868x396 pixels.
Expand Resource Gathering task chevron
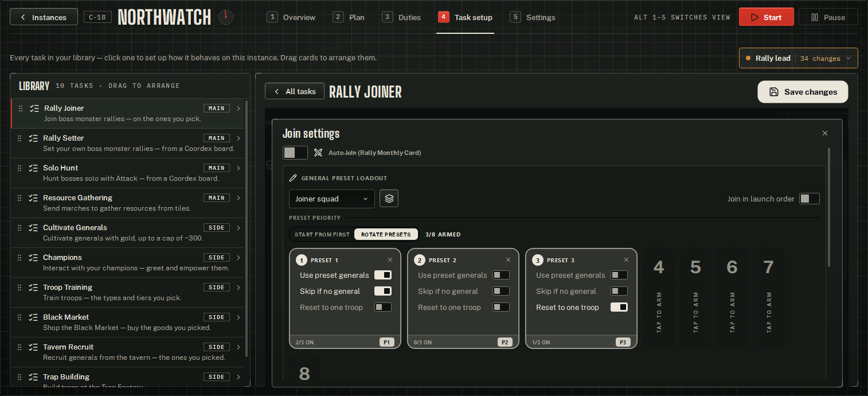(239, 198)
